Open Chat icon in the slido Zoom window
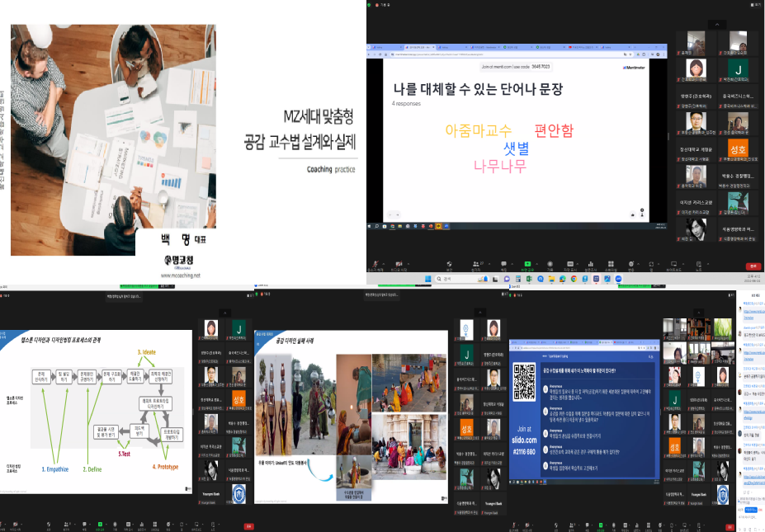Image resolution: width=765 pixels, height=532 pixels. pyautogui.click(x=587, y=525)
